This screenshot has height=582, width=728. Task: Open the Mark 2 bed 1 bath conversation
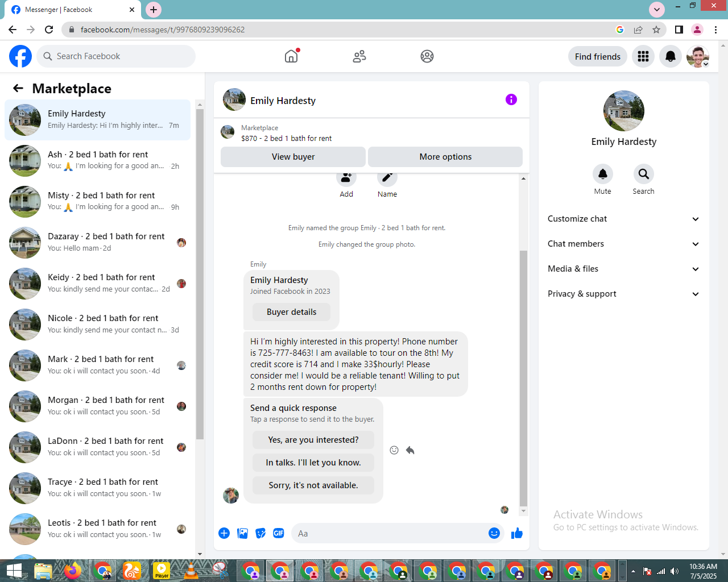98,365
